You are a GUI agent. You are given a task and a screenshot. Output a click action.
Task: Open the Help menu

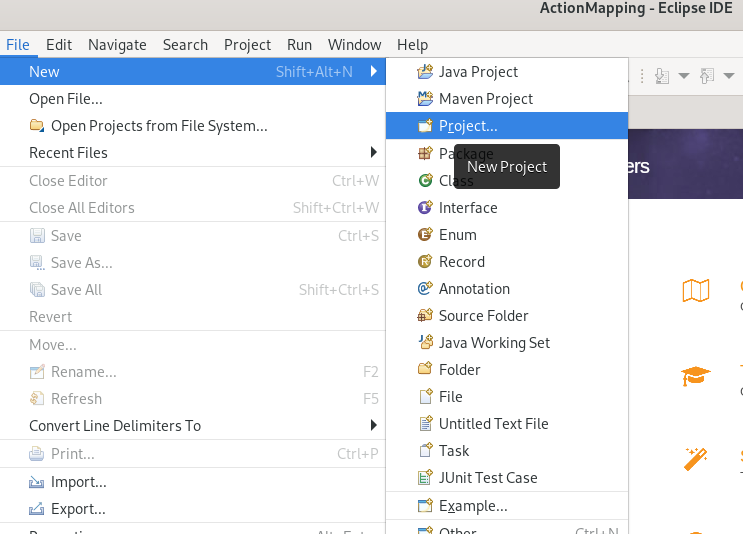[412, 45]
